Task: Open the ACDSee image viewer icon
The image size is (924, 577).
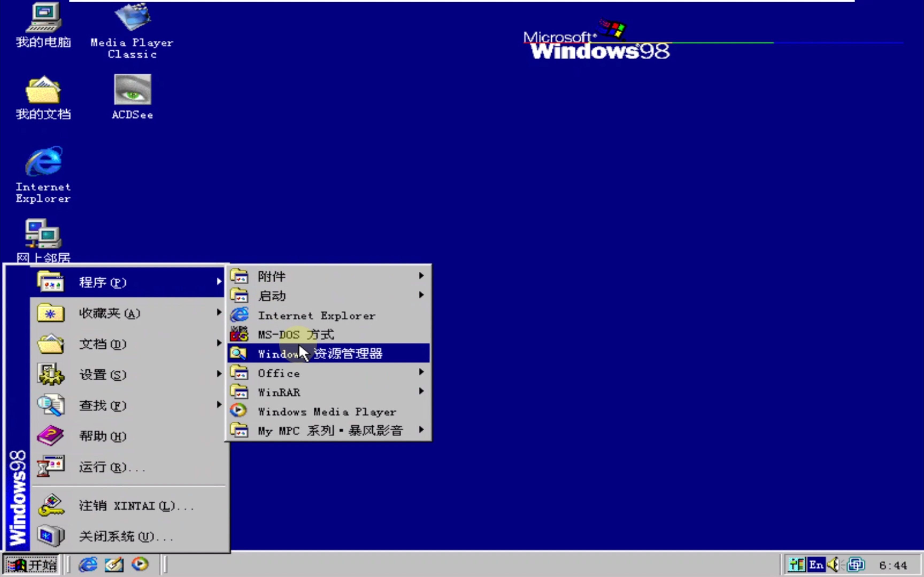Action: click(133, 90)
